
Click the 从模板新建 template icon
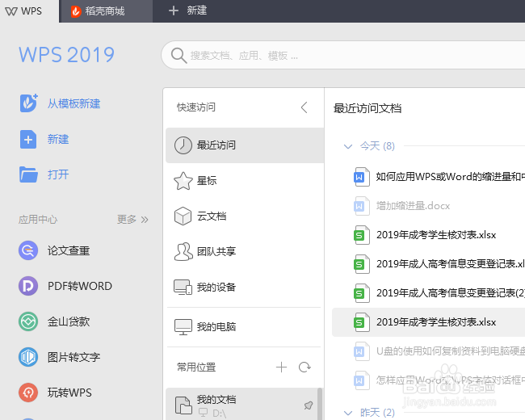(28, 103)
